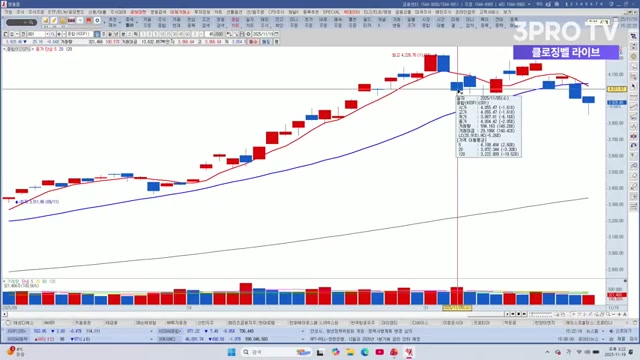640x360 pixels.
Task: Select the minute (분) period button
Action: click(124, 34)
